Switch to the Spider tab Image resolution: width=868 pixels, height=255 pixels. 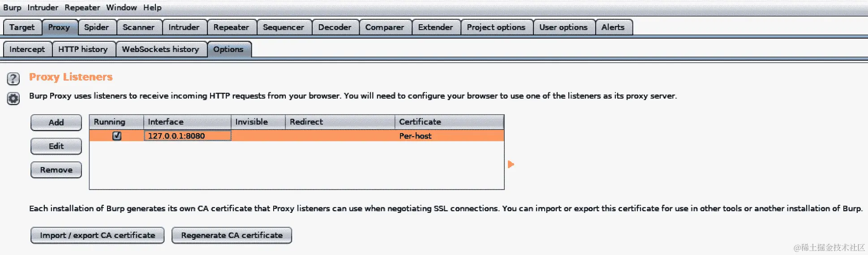pyautogui.click(x=96, y=27)
